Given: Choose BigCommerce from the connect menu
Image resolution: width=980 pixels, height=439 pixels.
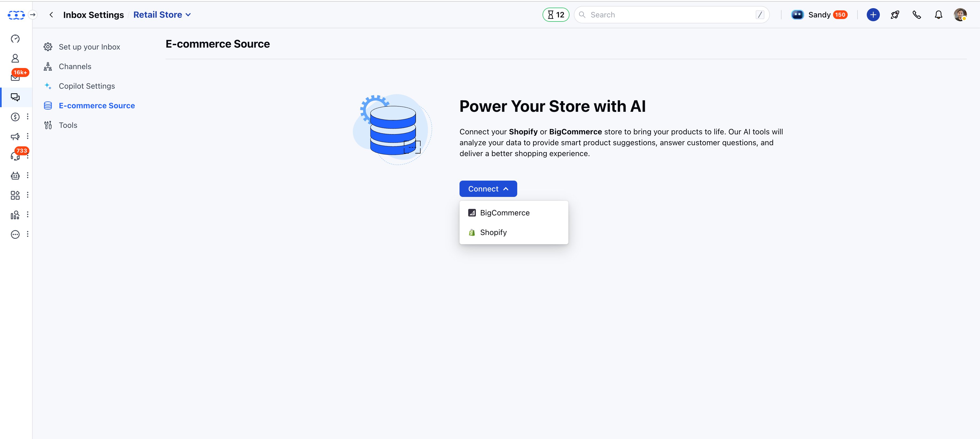Looking at the screenshot, I should (514, 213).
